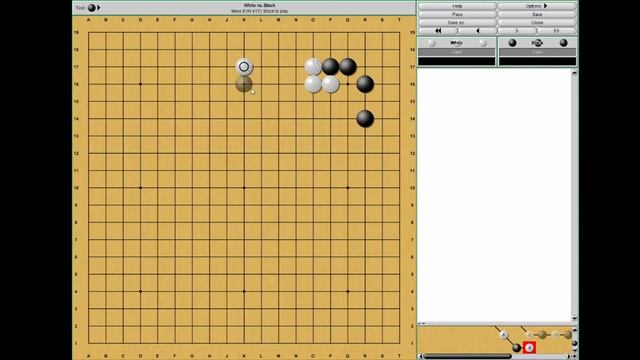Click the white stone at O17
This screenshot has width=640, height=360.
[x=313, y=67]
